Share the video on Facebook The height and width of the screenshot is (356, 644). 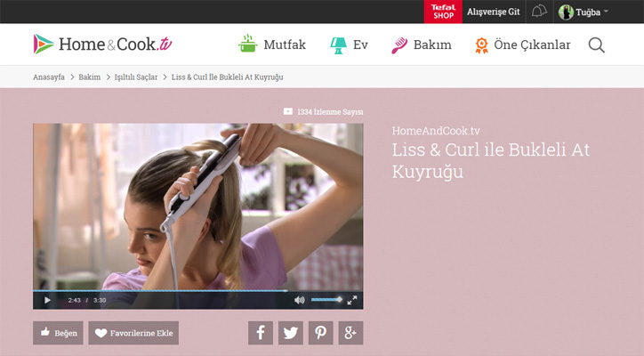point(261,333)
